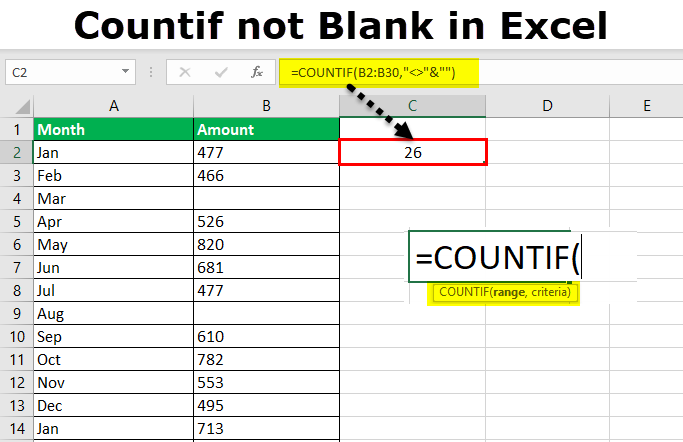Click the Aug cell
The width and height of the screenshot is (683, 442).
click(114, 314)
